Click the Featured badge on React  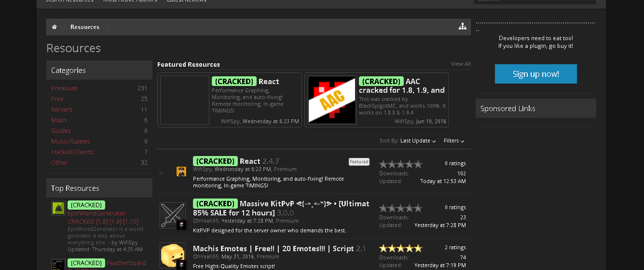(359, 162)
